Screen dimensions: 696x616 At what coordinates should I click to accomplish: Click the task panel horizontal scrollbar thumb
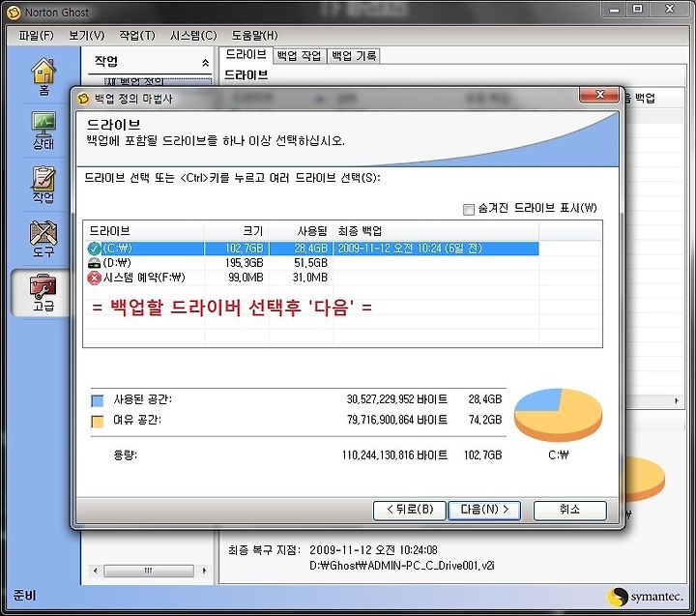(149, 571)
